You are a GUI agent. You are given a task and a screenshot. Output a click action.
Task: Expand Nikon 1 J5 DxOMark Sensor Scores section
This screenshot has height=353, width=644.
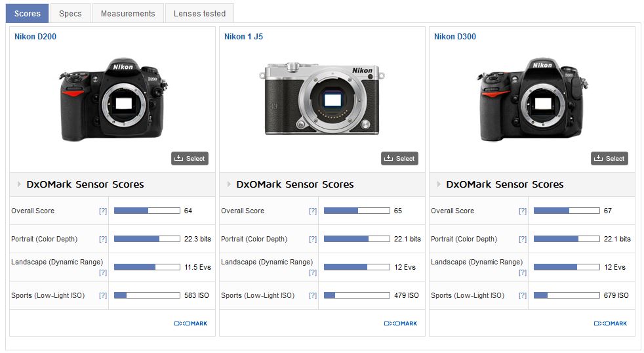click(x=229, y=184)
